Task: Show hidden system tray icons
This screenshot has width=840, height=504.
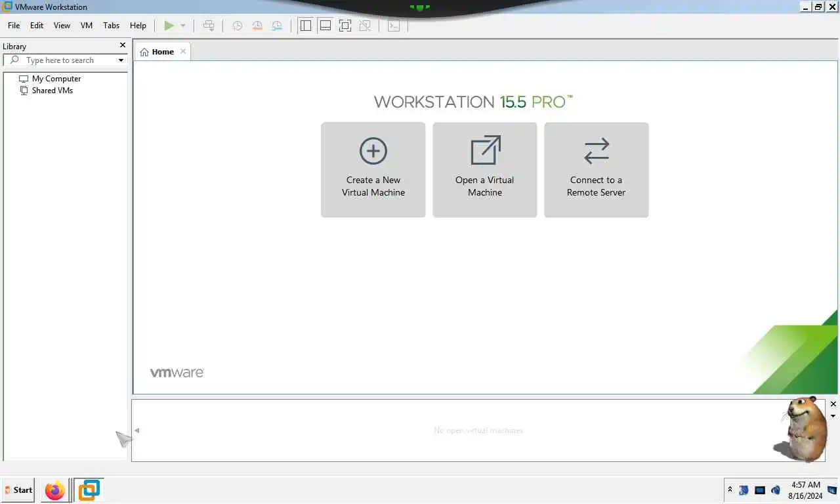Action: point(730,490)
